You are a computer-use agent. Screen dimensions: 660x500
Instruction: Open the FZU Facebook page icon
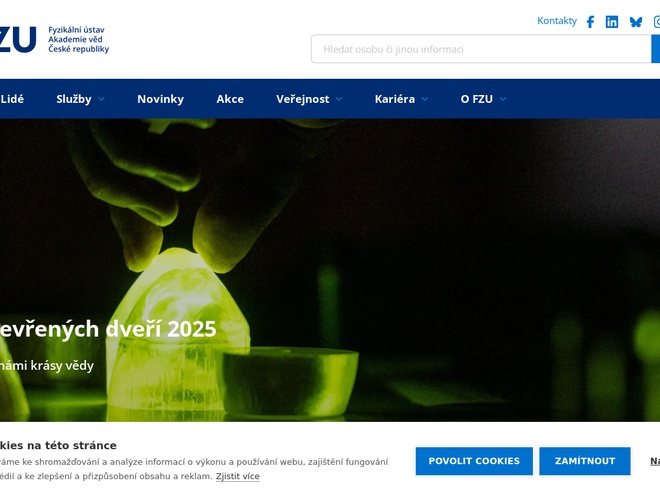(590, 22)
